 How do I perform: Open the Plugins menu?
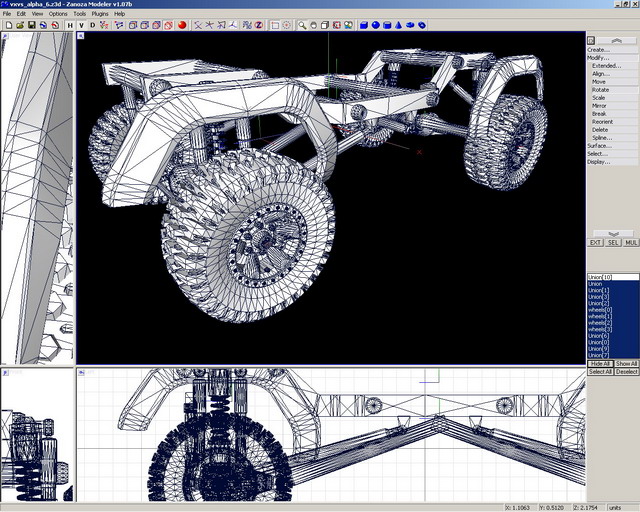(100, 14)
